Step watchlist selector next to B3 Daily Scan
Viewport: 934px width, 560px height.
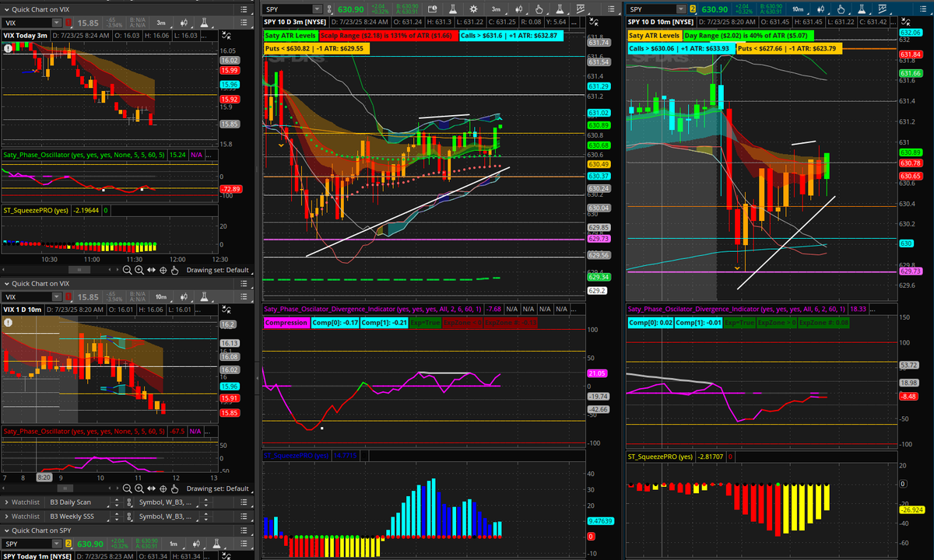[117, 502]
